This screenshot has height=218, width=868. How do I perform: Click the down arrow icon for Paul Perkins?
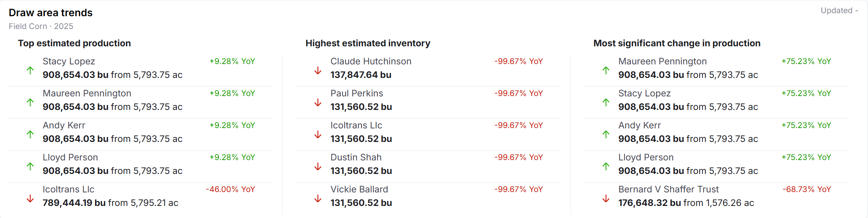(x=318, y=102)
